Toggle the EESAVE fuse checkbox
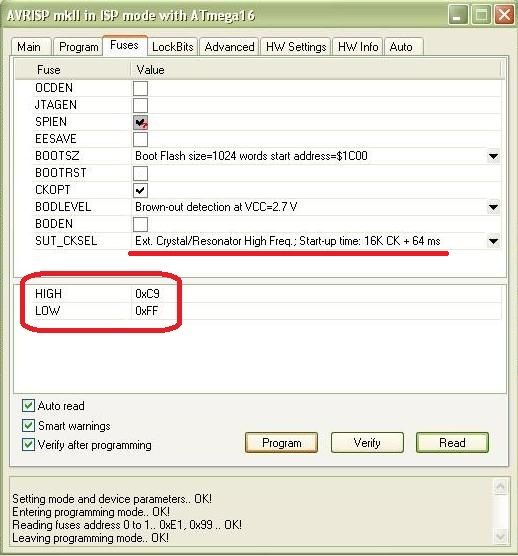The image size is (518, 556). tap(140, 139)
